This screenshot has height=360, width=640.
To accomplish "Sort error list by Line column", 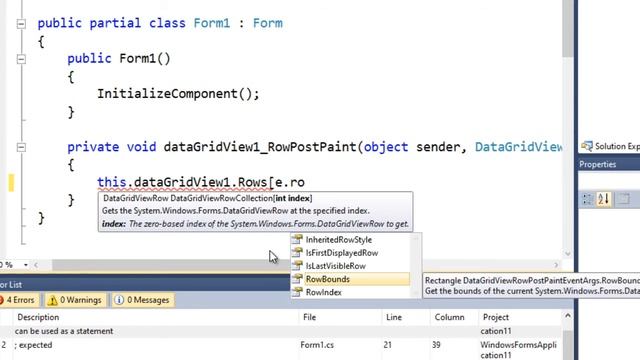I will pos(405,317).
